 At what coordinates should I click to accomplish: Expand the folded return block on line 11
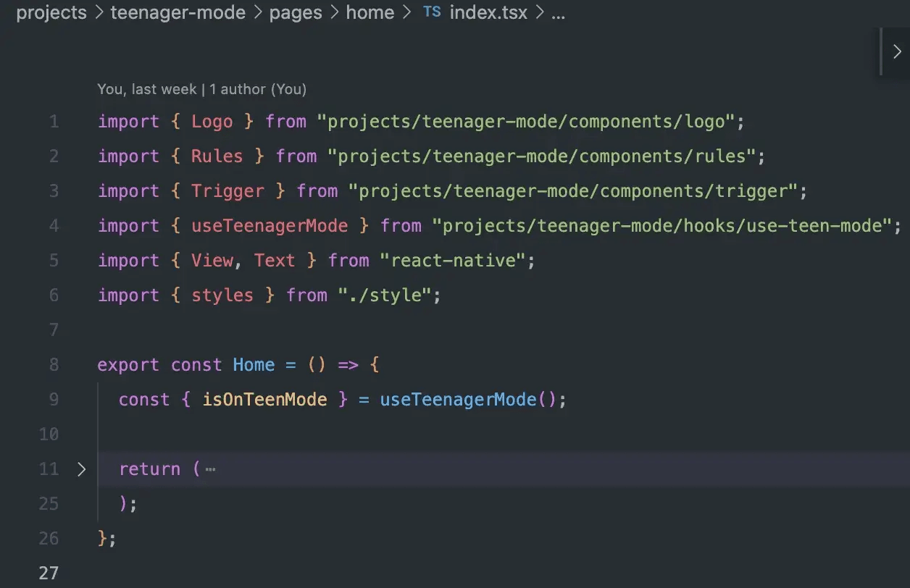[x=81, y=469]
